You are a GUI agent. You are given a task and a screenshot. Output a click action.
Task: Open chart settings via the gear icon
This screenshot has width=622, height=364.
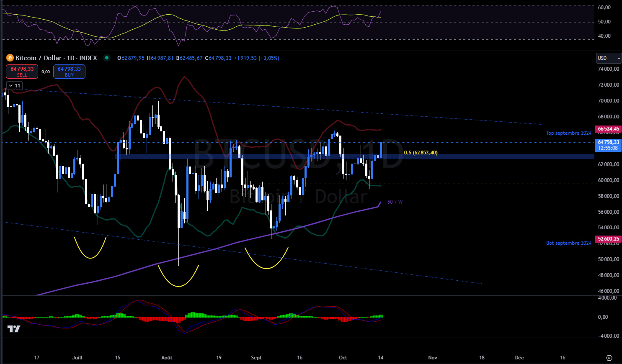click(x=608, y=358)
